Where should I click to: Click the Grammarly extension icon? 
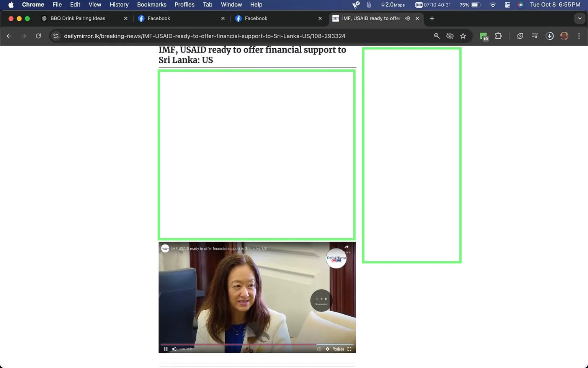(x=483, y=36)
